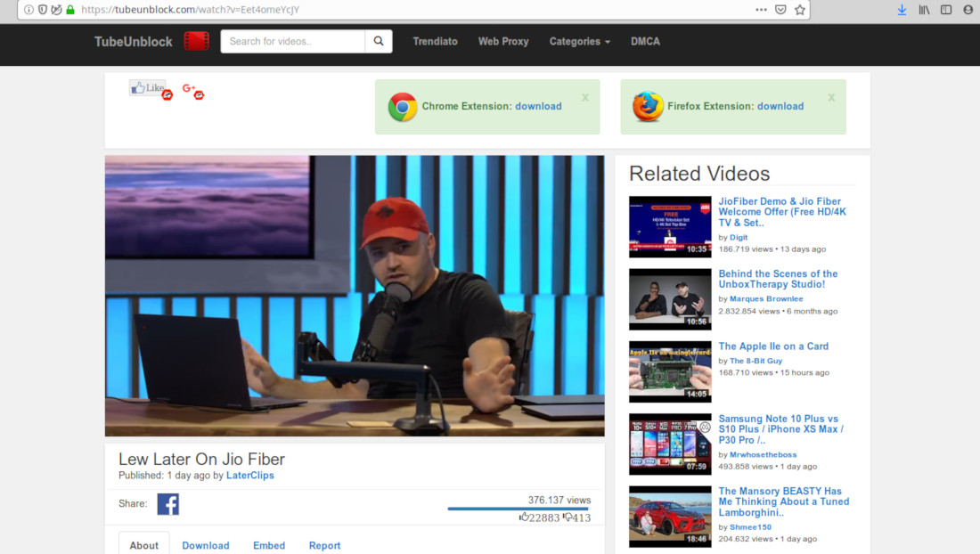Switch to the About tab
The width and height of the screenshot is (980, 554).
pyautogui.click(x=143, y=545)
